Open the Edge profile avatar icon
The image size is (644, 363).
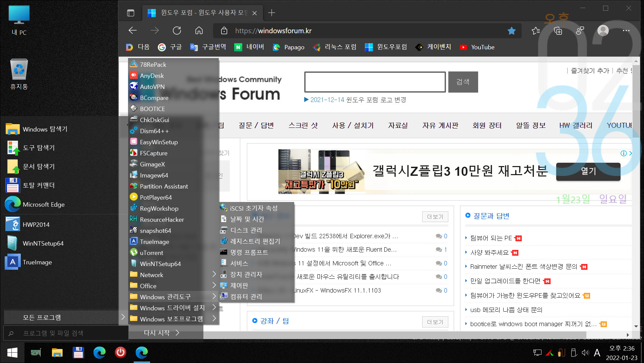[x=603, y=31]
